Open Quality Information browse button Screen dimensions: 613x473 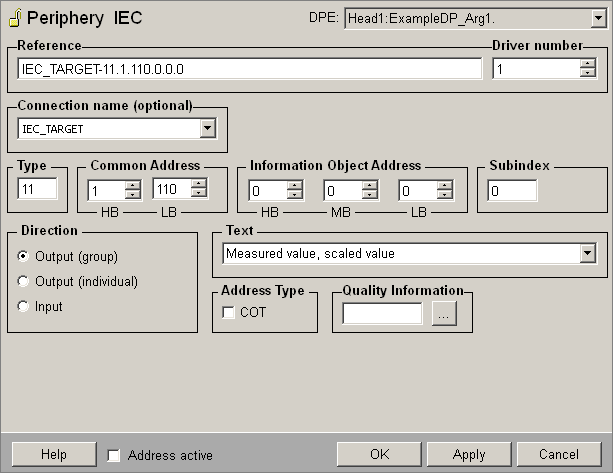coord(443,314)
